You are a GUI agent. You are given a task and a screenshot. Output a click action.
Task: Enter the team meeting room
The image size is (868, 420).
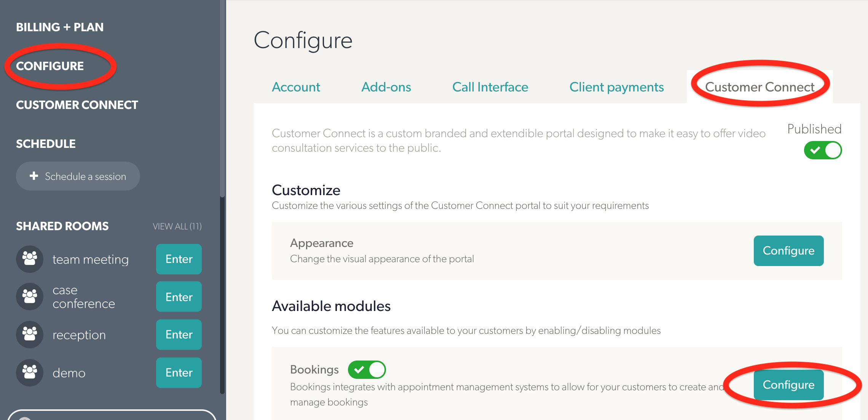click(x=179, y=259)
